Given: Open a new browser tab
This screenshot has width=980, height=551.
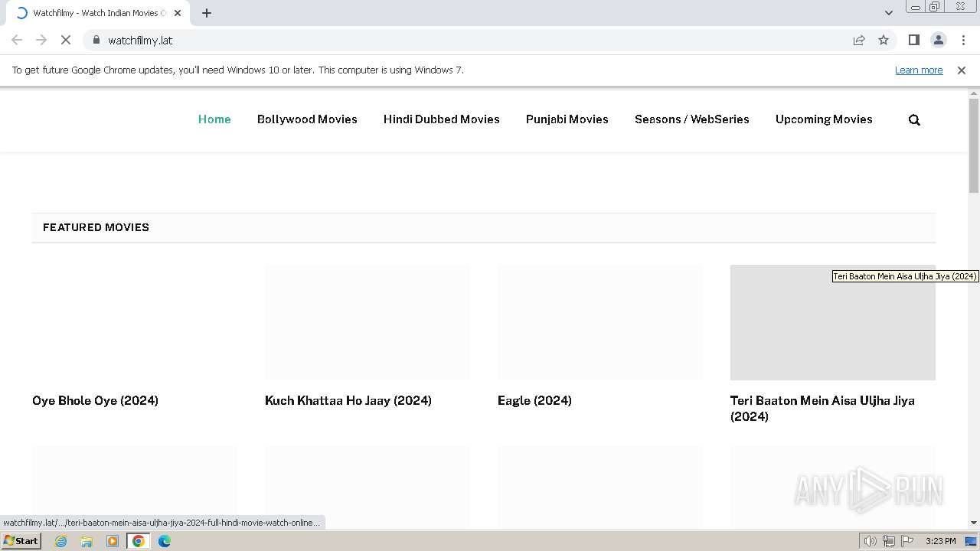Looking at the screenshot, I should coord(207,13).
